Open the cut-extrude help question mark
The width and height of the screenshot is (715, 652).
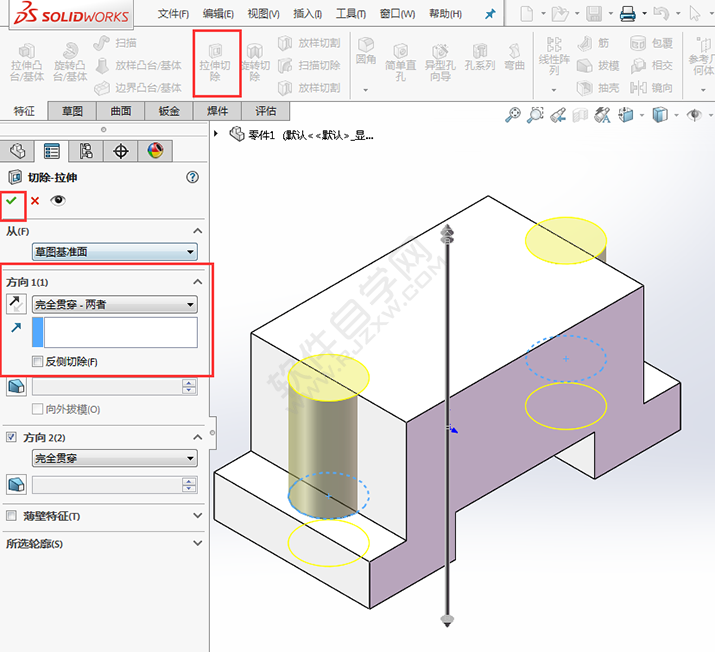pos(192,177)
